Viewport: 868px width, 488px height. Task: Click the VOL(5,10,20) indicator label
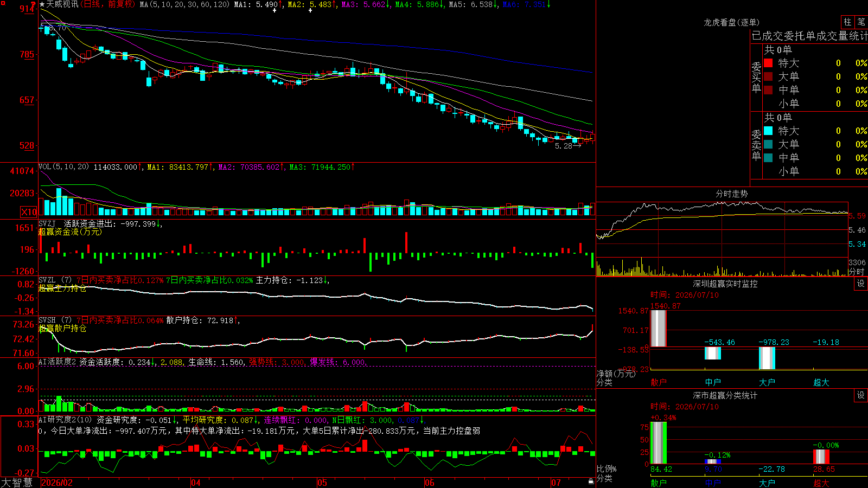63,167
